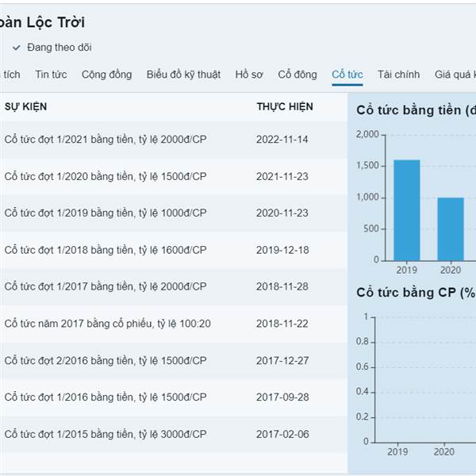
Task: Select row Cổ tức đợt 1/2017 bằng tiền 2000đ/CP
Action: click(174, 287)
